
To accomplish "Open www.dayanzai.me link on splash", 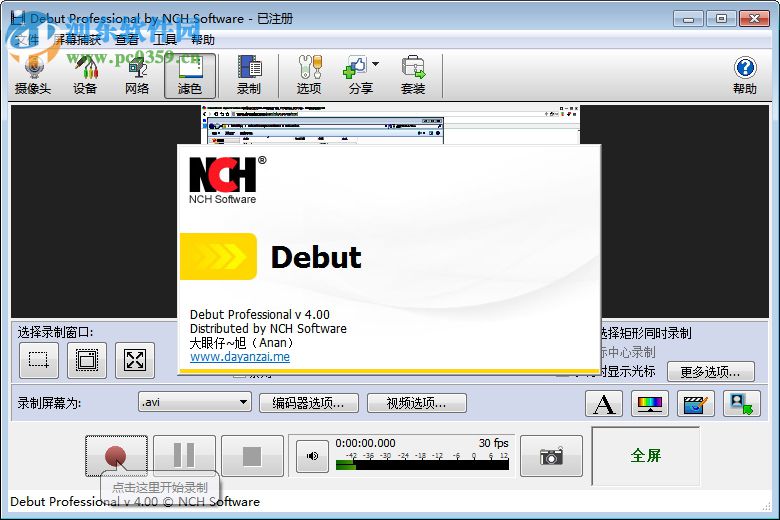I will point(240,357).
